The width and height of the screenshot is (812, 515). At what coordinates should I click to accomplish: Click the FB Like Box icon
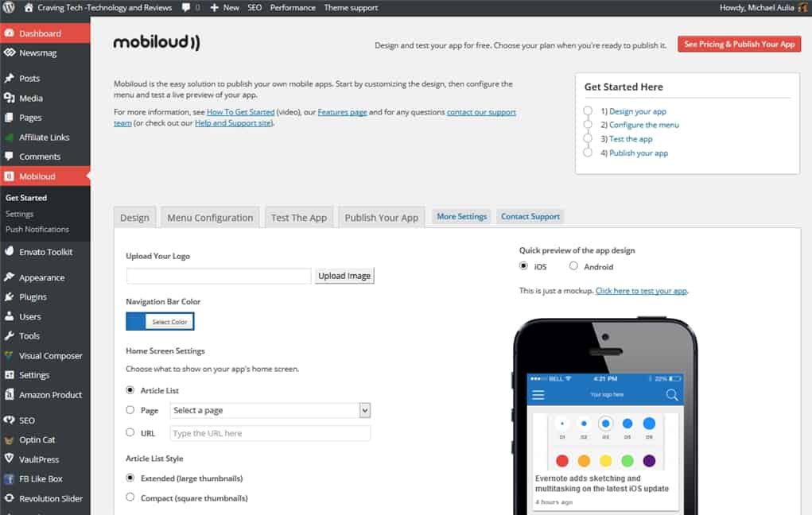(9, 478)
